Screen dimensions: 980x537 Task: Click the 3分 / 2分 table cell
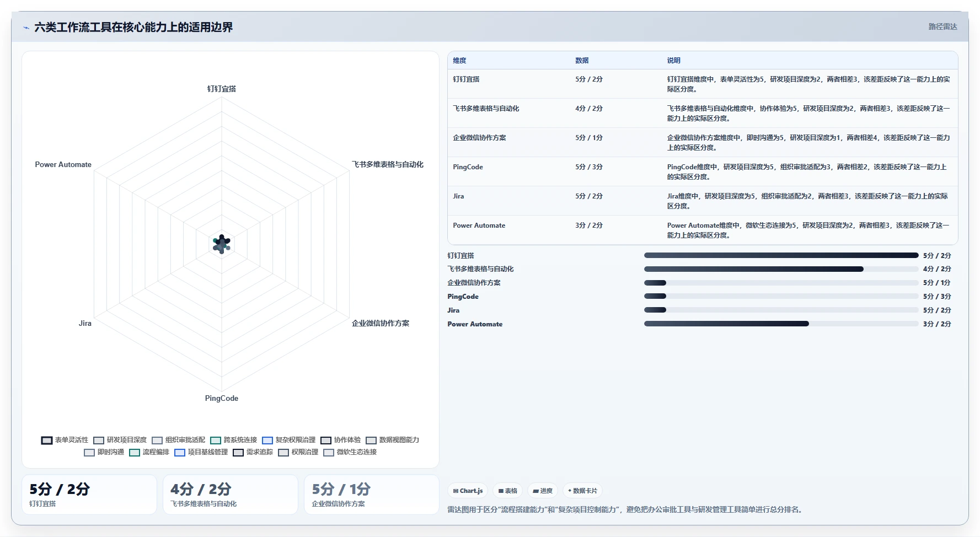coord(588,225)
